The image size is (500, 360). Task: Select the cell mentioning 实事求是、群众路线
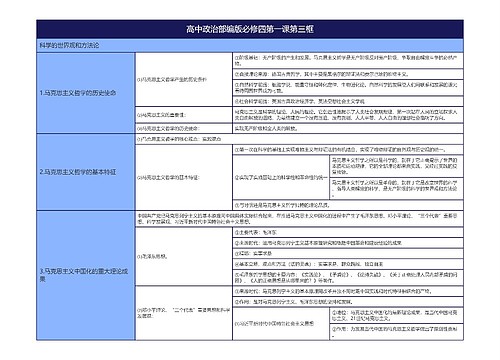(x=348, y=264)
